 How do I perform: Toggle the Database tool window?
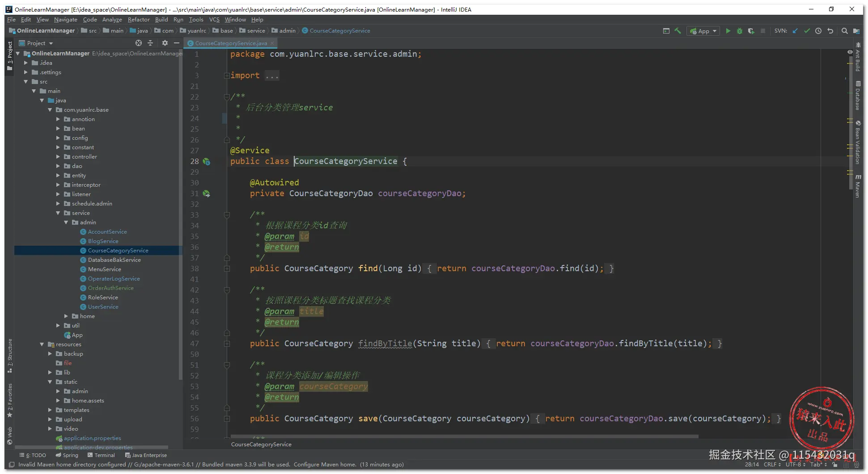pyautogui.click(x=858, y=96)
